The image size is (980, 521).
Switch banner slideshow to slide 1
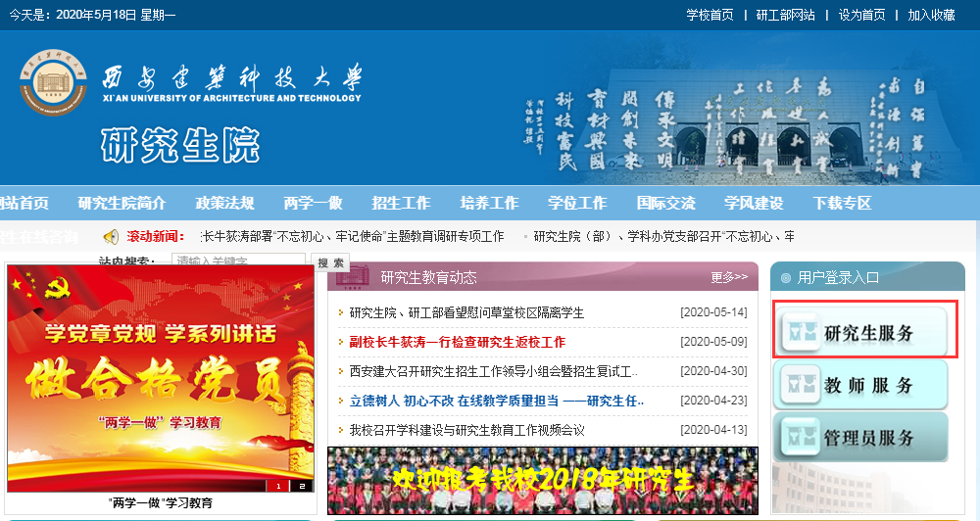click(278, 485)
